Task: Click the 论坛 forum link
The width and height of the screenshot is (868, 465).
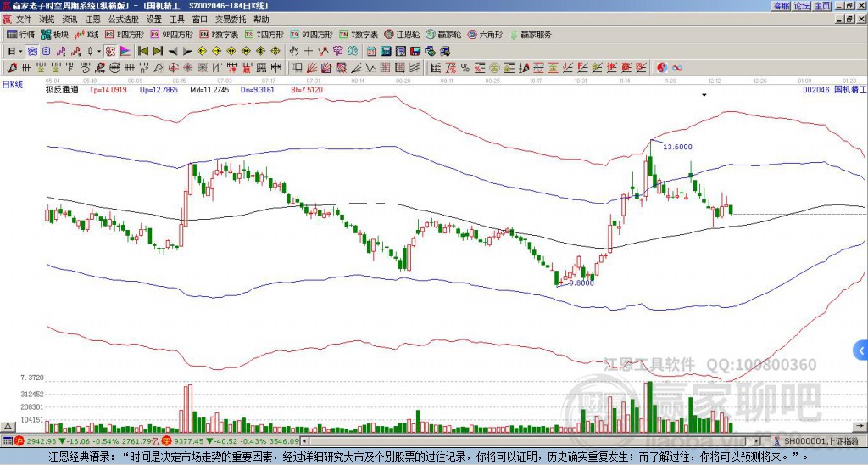Action: coord(802,6)
